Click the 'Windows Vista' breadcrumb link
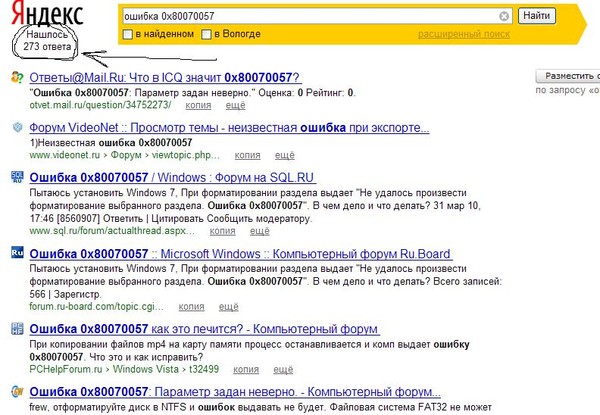 click(146, 369)
